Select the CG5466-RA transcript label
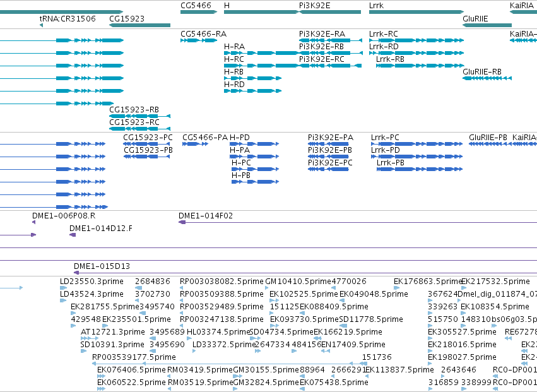The image size is (537, 392). 203,34
